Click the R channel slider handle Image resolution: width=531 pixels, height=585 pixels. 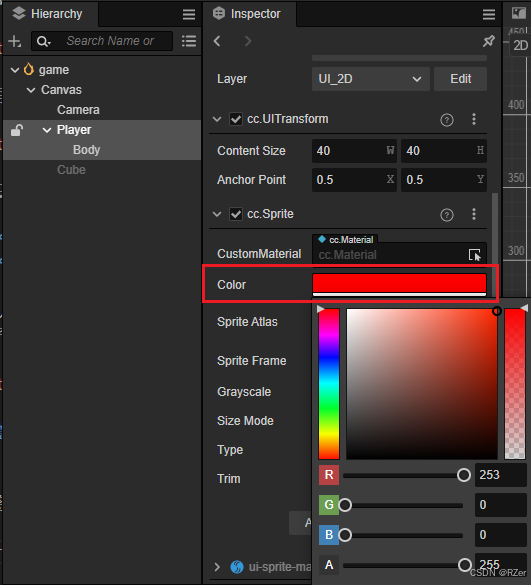[x=464, y=475]
